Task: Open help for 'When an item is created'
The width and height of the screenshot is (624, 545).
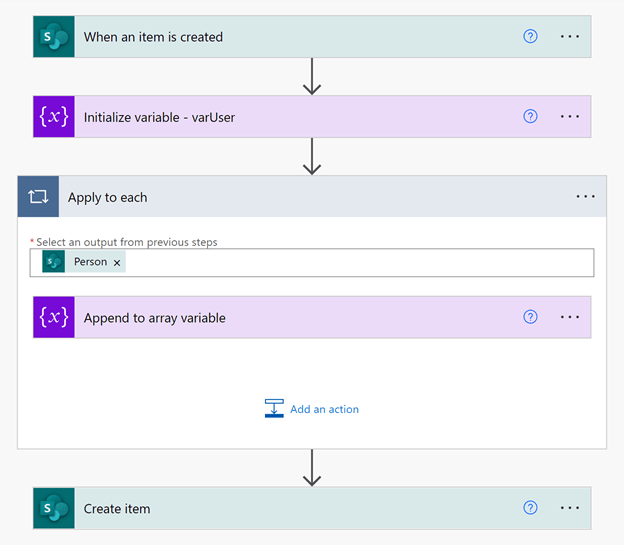Action: pos(530,37)
